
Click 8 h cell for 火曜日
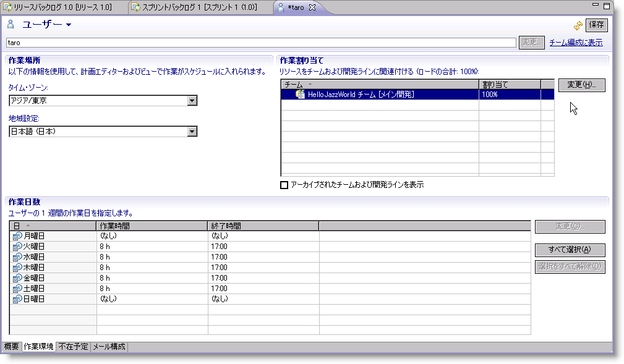tap(152, 247)
